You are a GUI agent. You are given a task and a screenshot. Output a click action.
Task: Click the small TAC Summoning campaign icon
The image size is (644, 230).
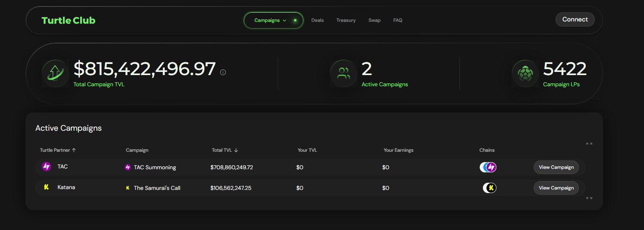tap(128, 167)
